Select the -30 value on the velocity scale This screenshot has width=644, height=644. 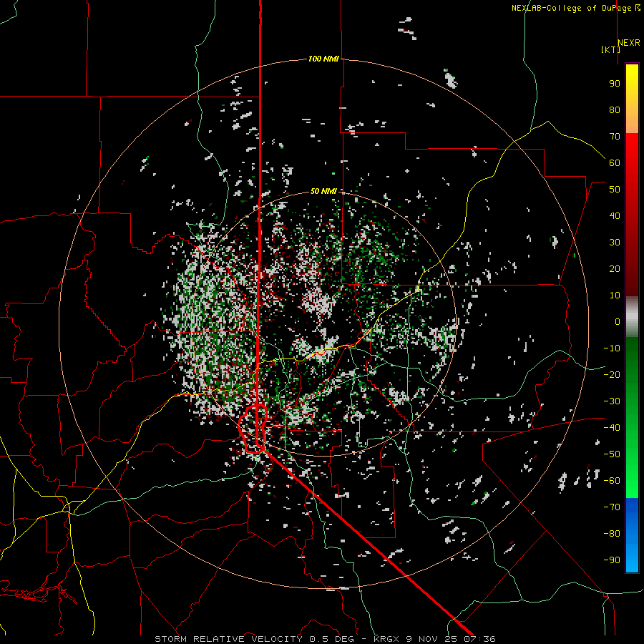pos(612,401)
